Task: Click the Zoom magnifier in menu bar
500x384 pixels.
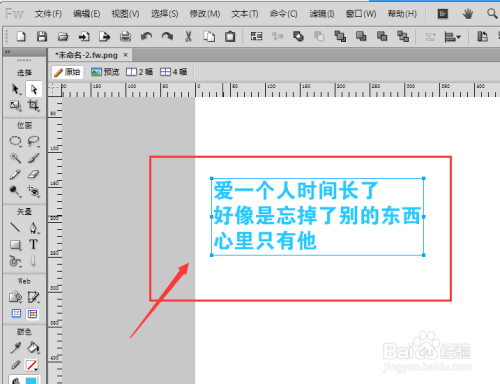Action: pyautogui.click(x=492, y=14)
